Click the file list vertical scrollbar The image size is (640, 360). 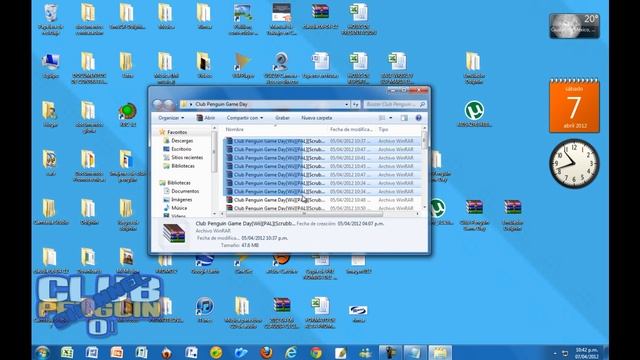point(424,168)
